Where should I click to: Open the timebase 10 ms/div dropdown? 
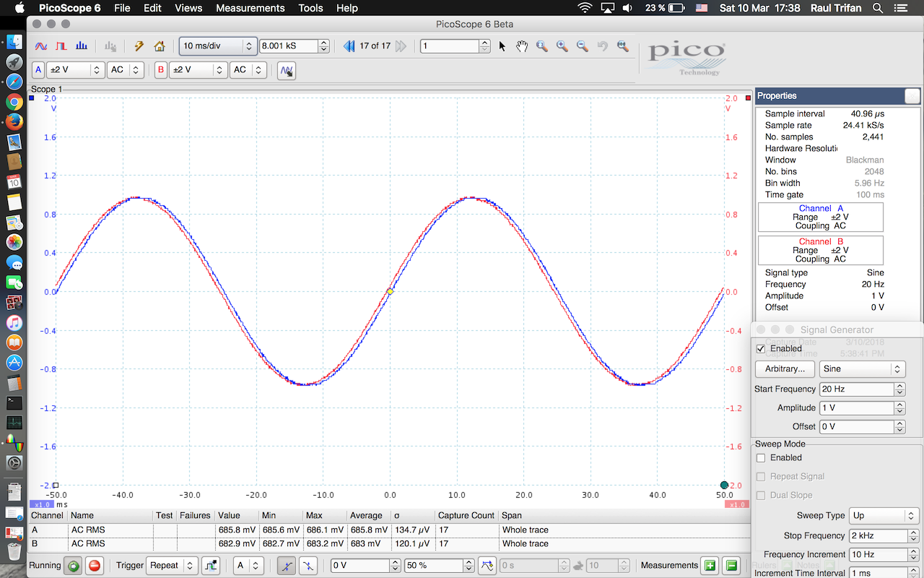[x=218, y=46]
